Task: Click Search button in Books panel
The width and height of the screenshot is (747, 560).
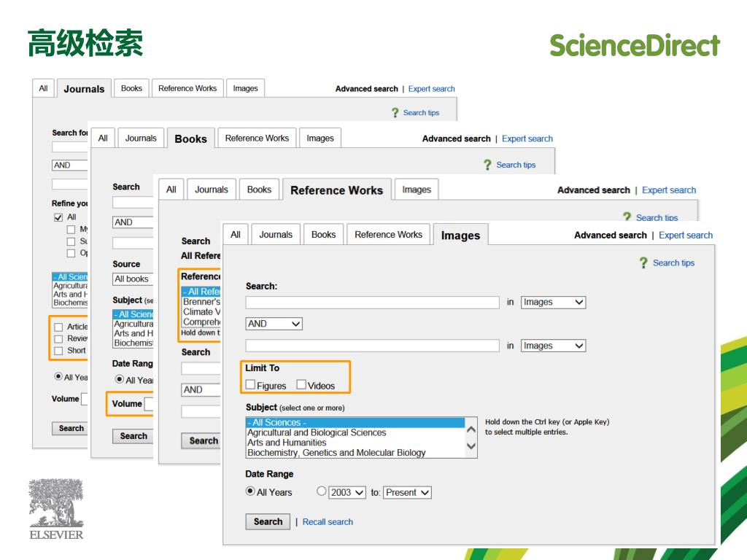Action: [x=133, y=436]
